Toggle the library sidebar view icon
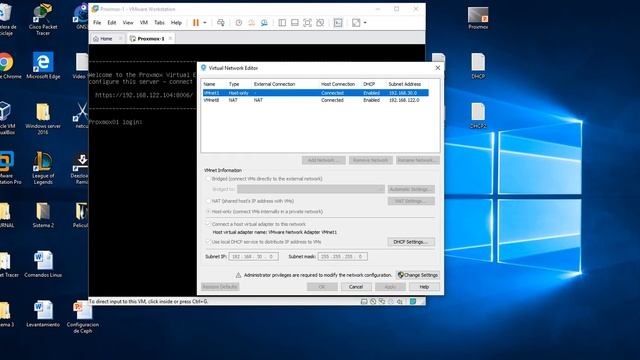 tap(282, 23)
